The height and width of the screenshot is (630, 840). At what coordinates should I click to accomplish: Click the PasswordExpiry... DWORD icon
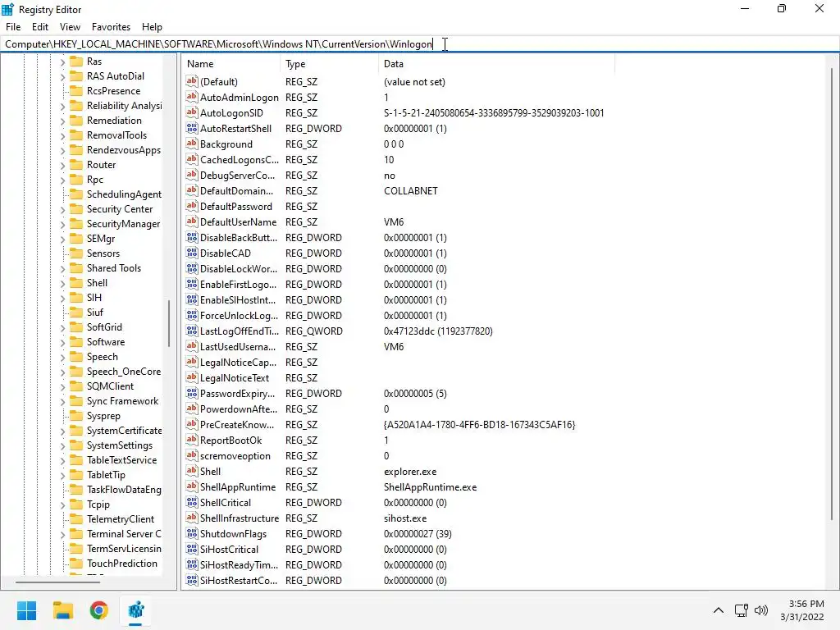[191, 393]
